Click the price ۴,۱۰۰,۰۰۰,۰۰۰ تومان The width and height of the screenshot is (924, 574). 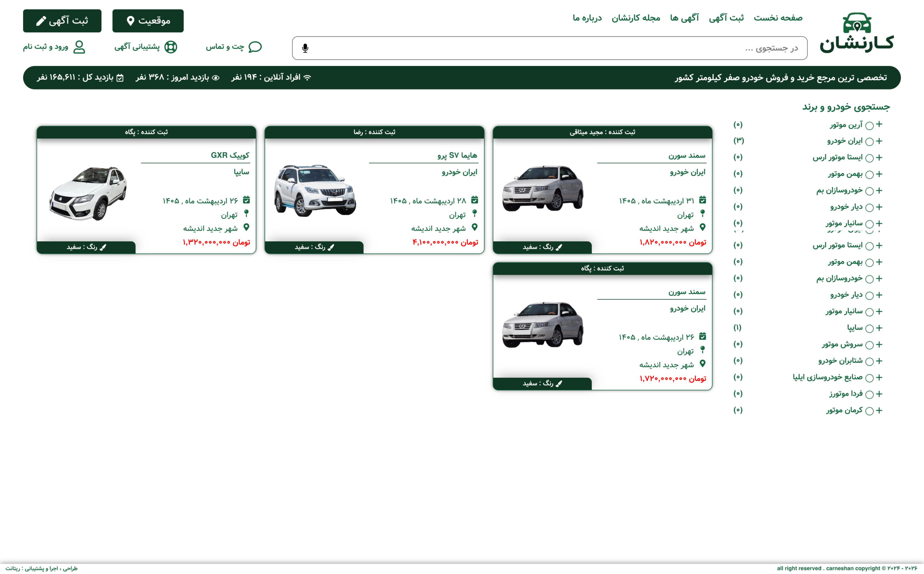click(x=445, y=242)
